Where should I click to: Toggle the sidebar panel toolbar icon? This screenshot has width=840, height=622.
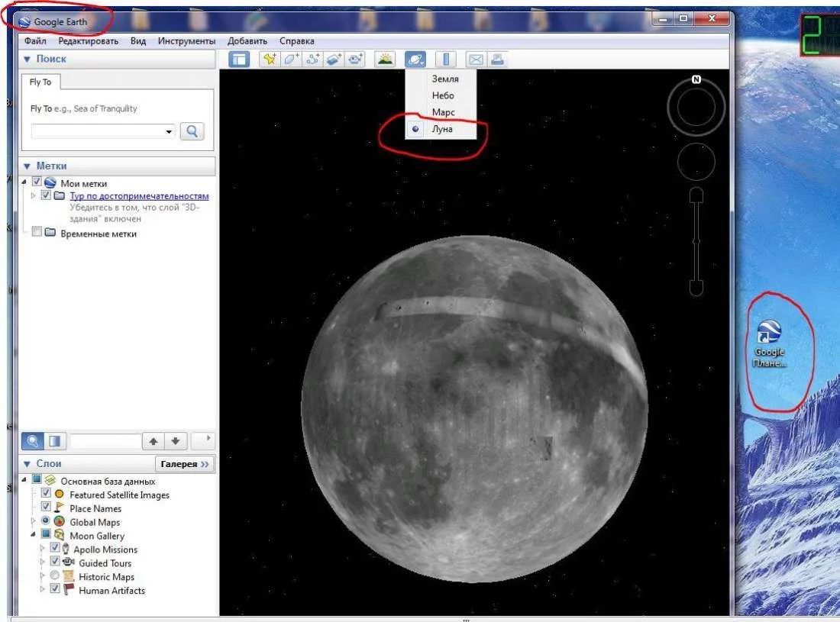coord(239,60)
